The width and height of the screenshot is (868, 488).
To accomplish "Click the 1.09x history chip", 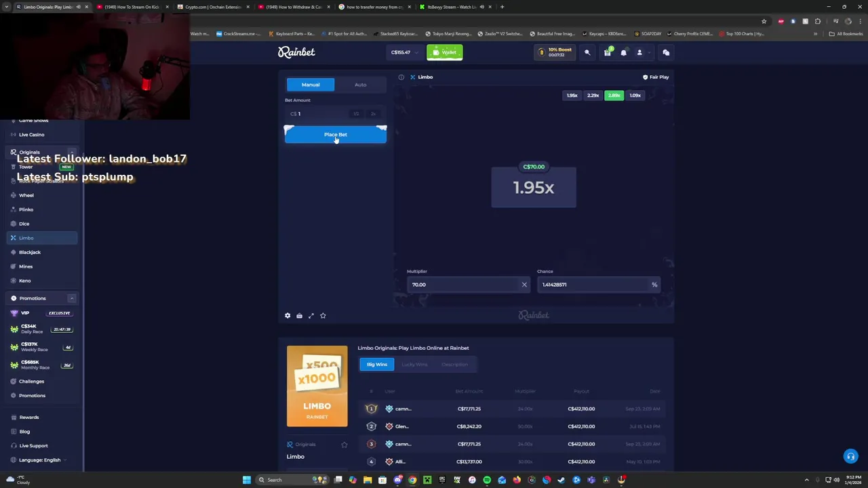I will pos(635,96).
